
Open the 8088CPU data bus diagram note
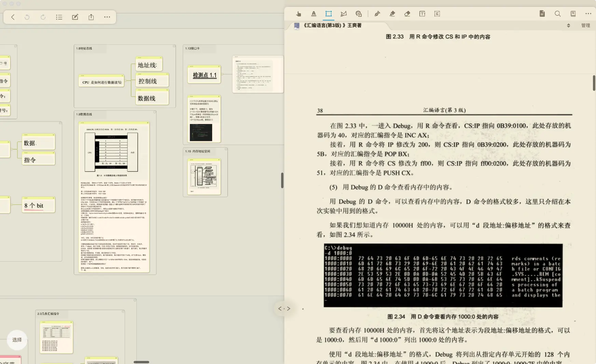[114, 197]
